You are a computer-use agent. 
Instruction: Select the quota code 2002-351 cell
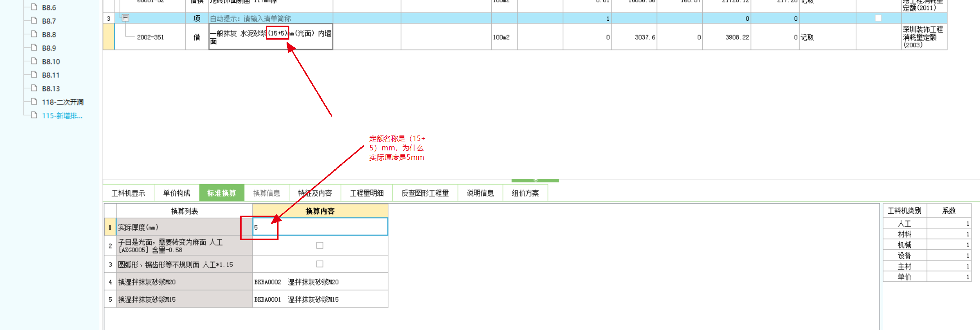click(150, 37)
